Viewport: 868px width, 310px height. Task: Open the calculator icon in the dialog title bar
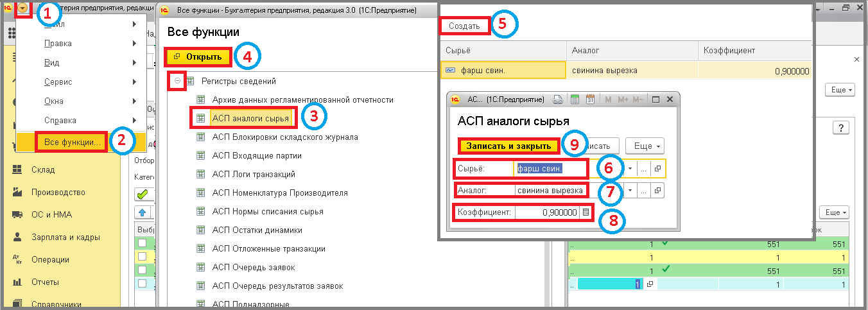click(575, 99)
